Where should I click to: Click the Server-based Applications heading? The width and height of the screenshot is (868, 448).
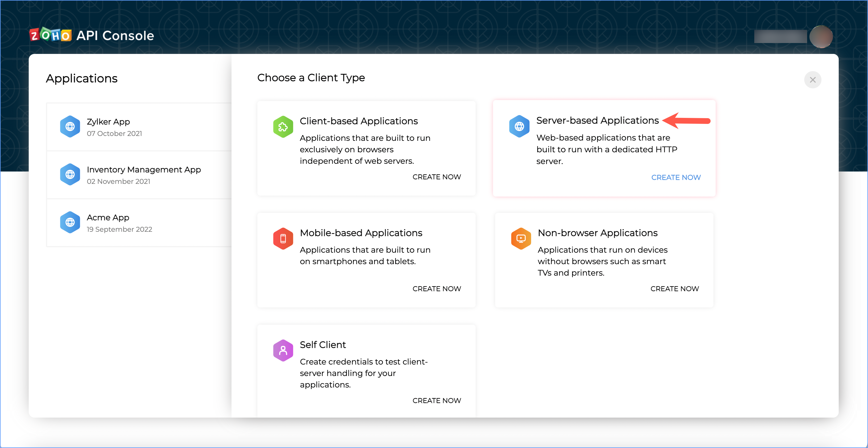[x=597, y=120]
